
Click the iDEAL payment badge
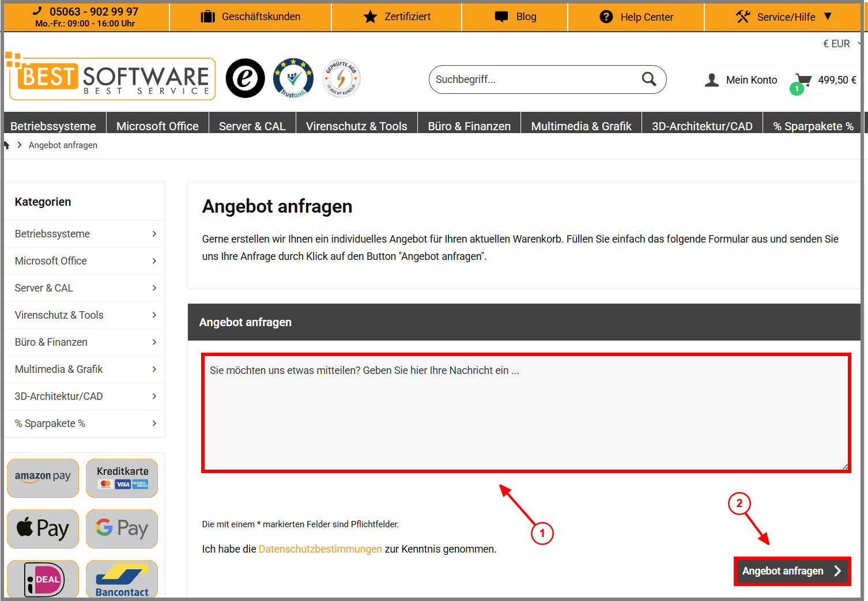tap(43, 579)
